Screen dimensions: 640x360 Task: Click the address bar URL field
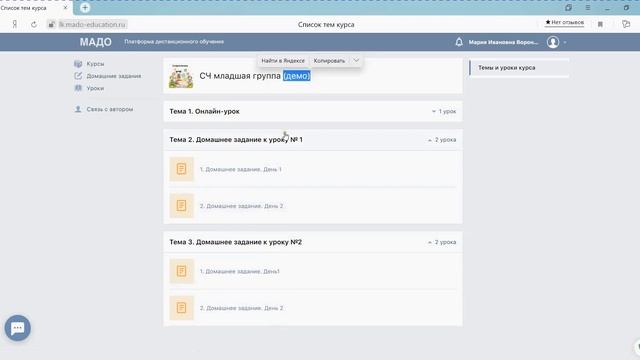[x=92, y=24]
